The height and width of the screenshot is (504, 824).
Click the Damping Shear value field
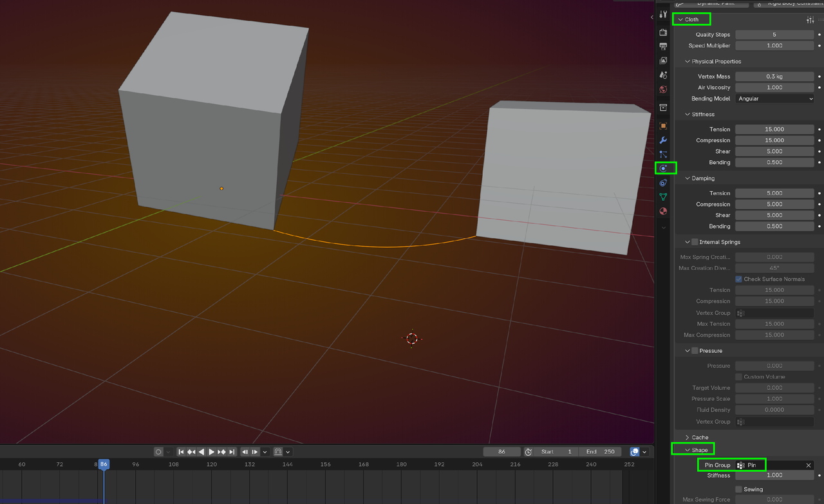774,215
